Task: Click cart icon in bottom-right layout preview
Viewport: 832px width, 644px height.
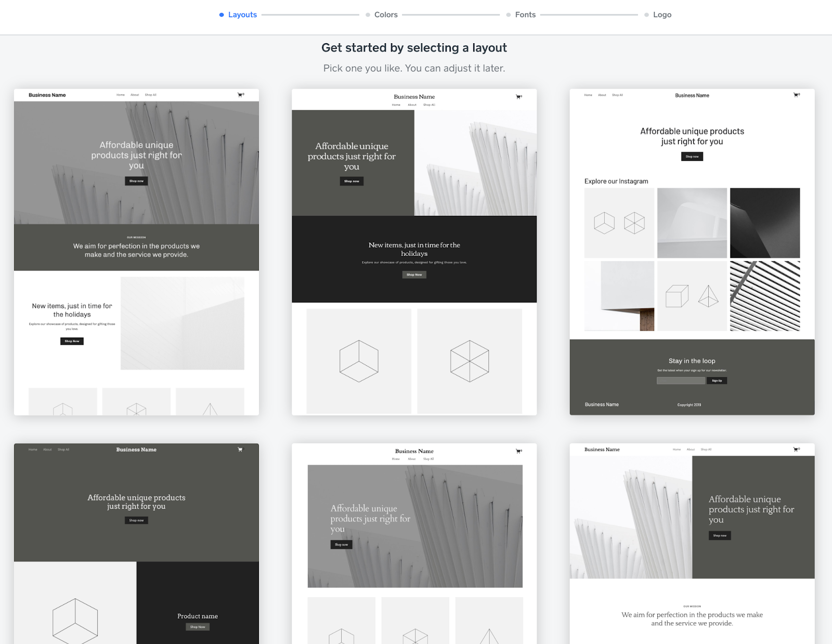Action: (x=796, y=449)
